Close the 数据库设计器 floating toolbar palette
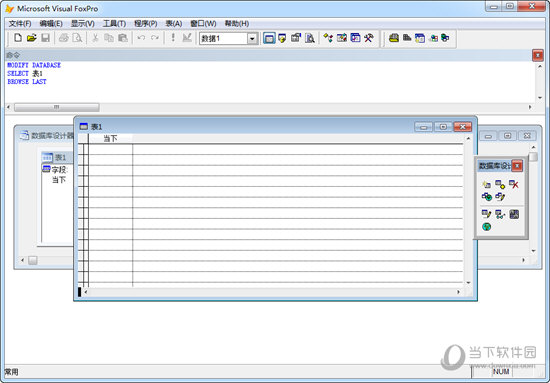Viewport: 550px width, 383px height. point(517,166)
